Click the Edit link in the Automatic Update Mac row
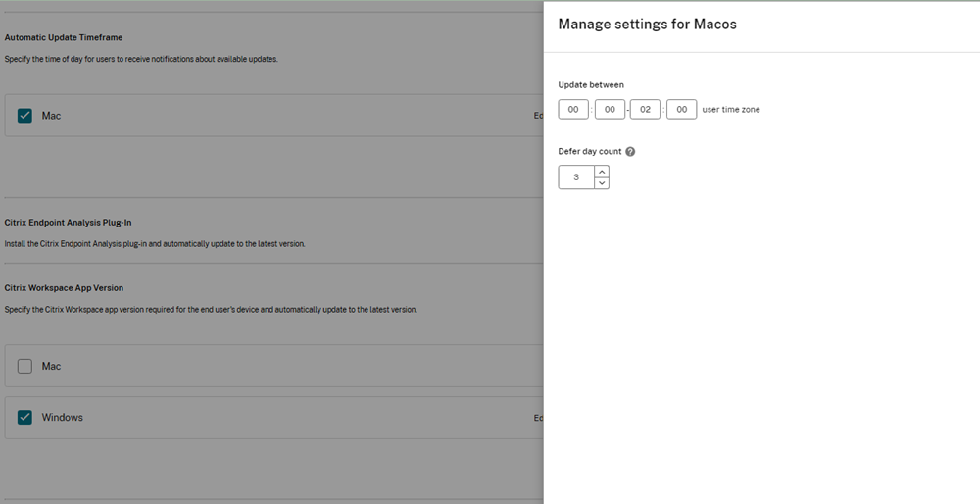This screenshot has width=980, height=504. [x=538, y=116]
